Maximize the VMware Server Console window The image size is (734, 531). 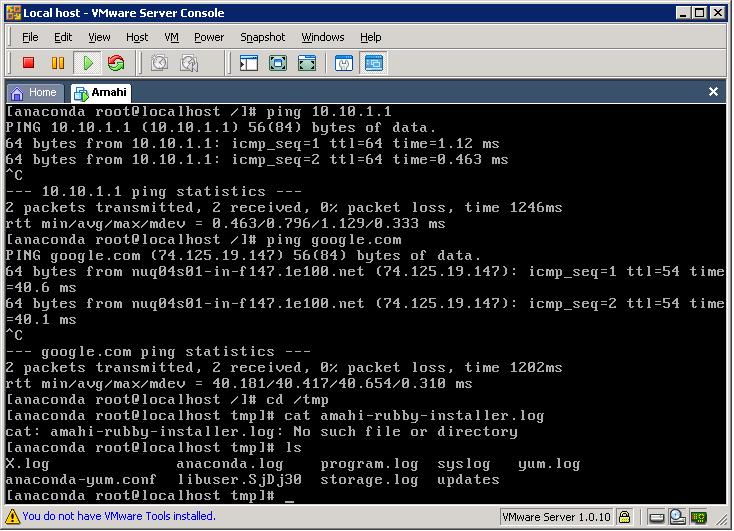[699, 13]
